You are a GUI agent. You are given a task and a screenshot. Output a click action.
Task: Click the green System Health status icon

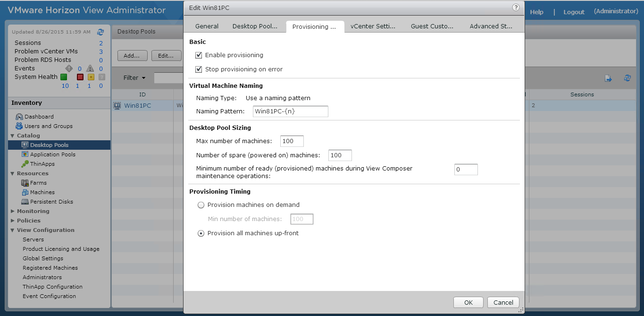(64, 77)
